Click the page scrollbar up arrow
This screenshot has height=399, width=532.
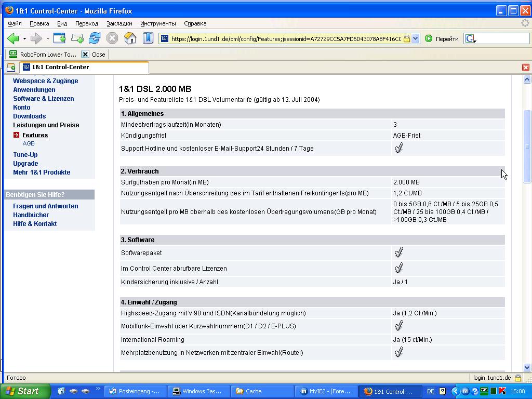coord(527,79)
